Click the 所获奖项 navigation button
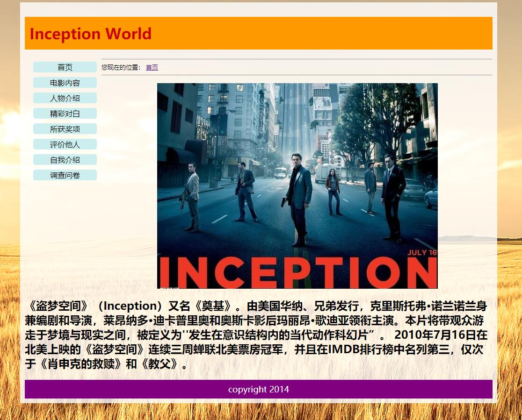The image size is (522, 420). click(65, 129)
